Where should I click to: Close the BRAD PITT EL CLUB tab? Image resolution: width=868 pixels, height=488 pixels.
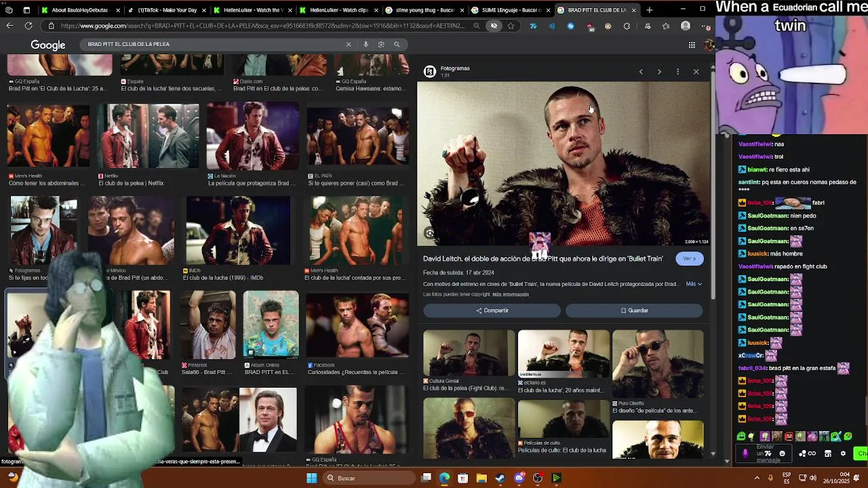634,10
